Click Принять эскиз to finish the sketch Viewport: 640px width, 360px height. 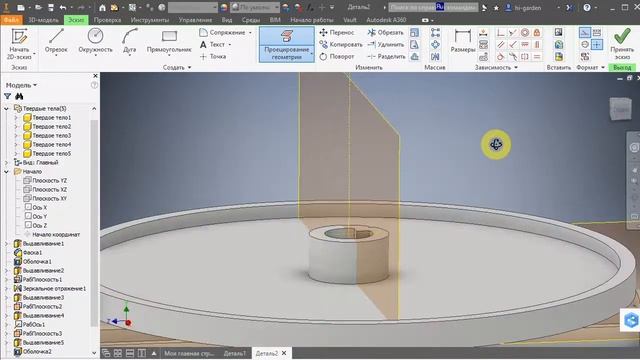pos(622,44)
